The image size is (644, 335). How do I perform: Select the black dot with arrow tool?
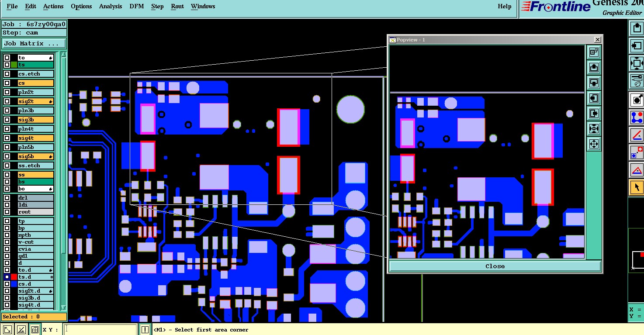pos(637,100)
